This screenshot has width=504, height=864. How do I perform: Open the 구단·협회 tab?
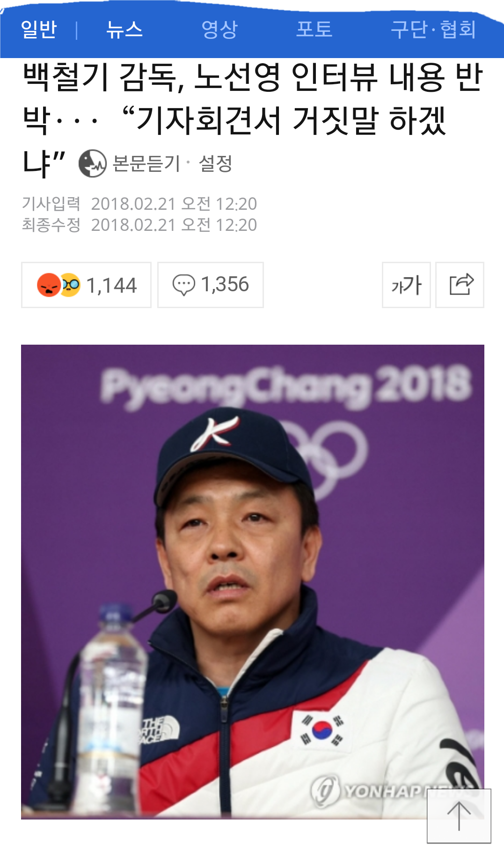(x=433, y=30)
